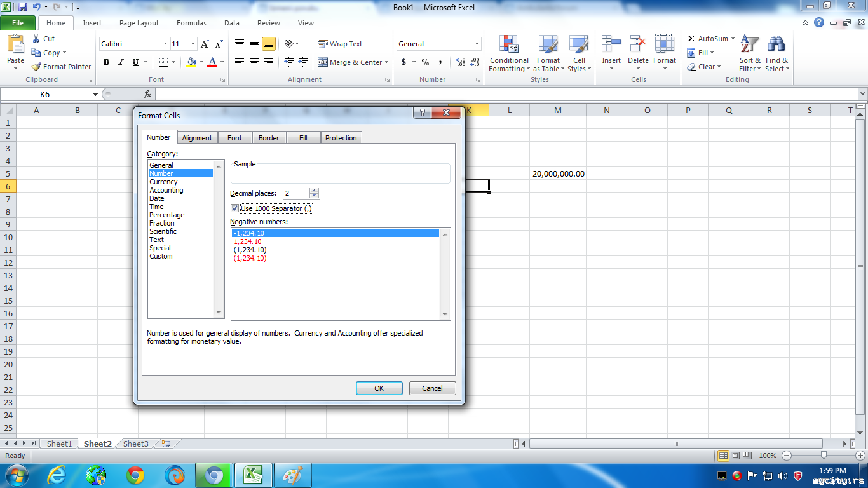The height and width of the screenshot is (488, 868).
Task: Expand the Name Box dropdown arrow
Action: 95,94
